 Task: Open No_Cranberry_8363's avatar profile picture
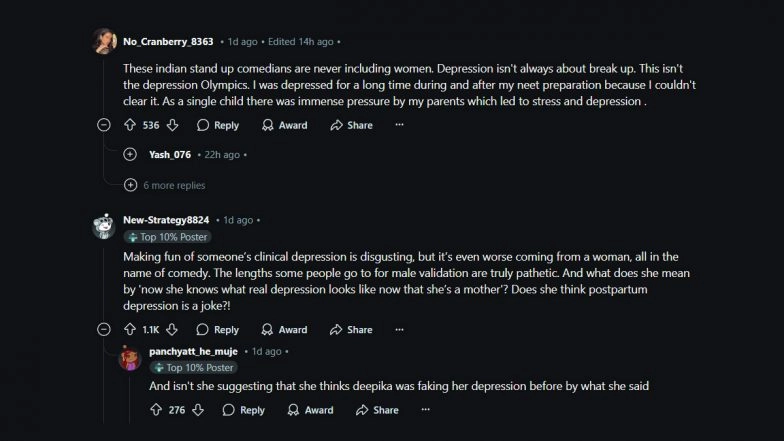tap(104, 41)
